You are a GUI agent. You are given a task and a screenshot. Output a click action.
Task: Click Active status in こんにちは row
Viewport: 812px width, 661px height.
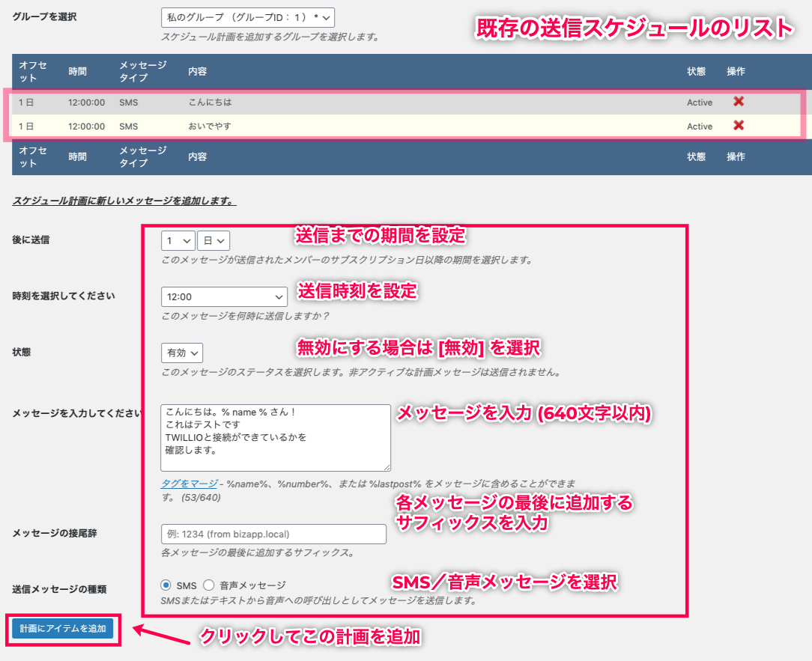pyautogui.click(x=700, y=103)
